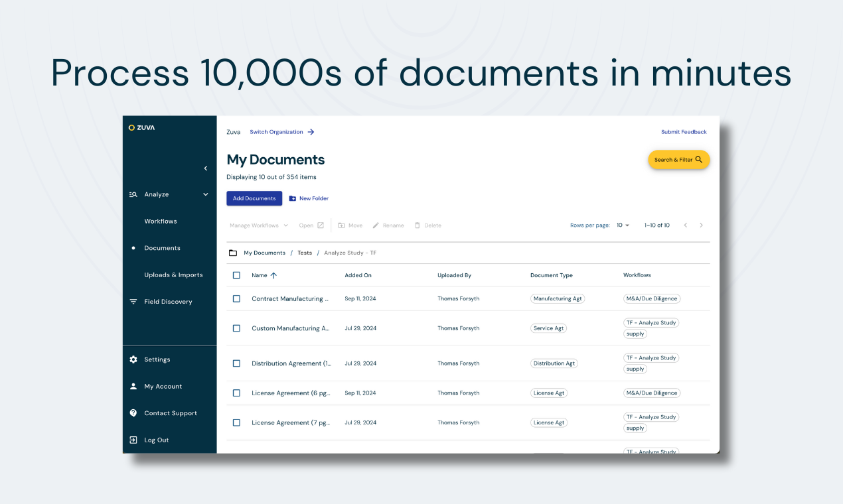Expand or collapse the Analyze menu chevron
Screen dimensions: 843x504
[x=206, y=194]
